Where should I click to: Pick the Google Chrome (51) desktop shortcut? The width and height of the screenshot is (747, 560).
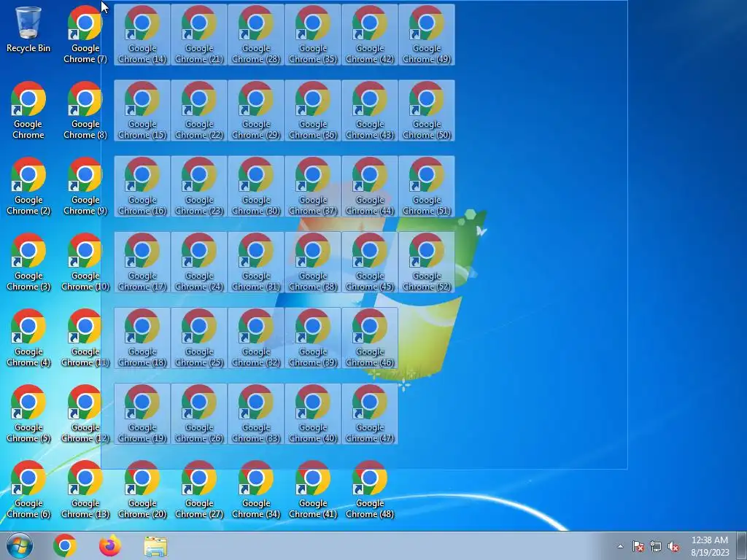pyautogui.click(x=426, y=186)
